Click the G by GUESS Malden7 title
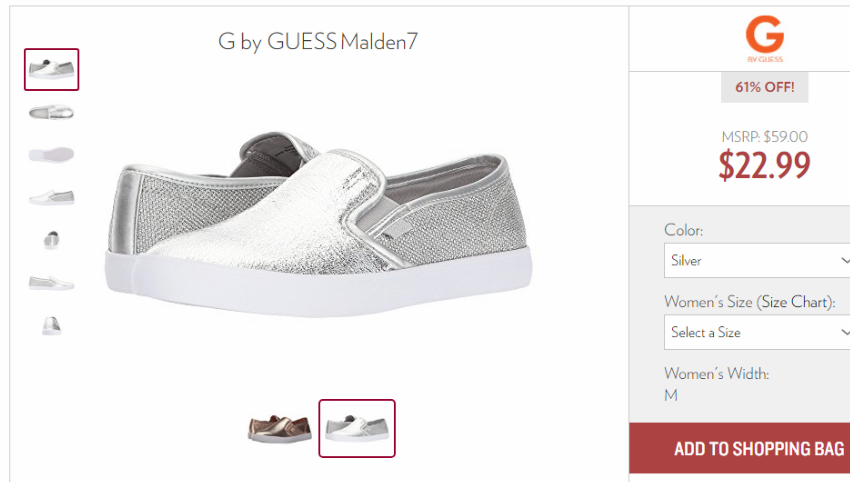The image size is (850, 482). [318, 42]
